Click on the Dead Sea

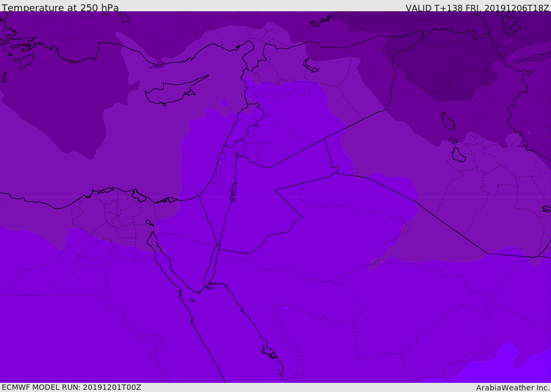234,190
